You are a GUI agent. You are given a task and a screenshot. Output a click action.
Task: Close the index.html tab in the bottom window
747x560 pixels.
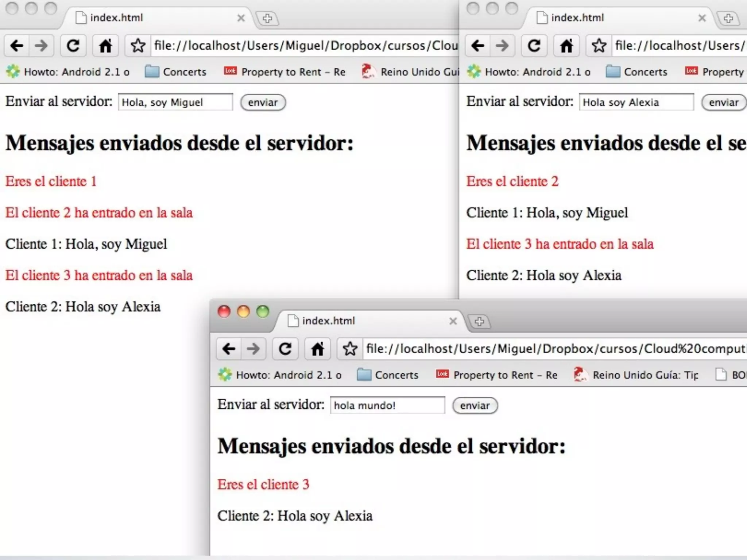click(x=453, y=321)
